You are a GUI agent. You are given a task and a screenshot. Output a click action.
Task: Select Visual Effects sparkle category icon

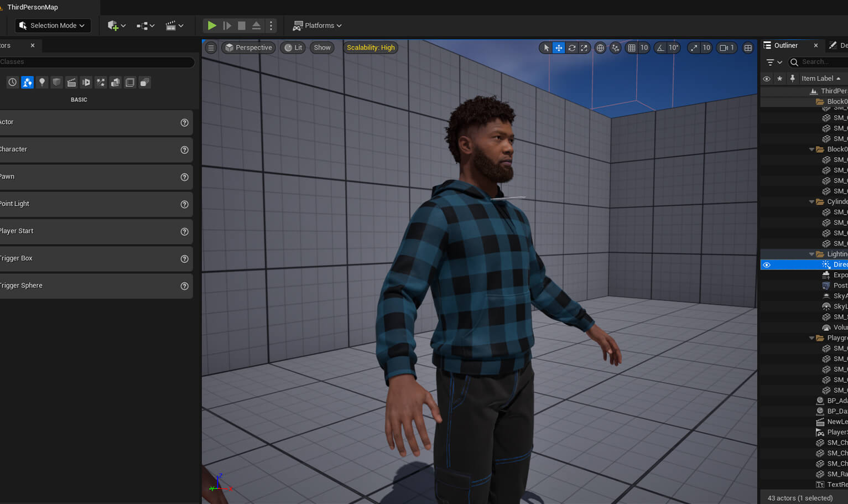[x=101, y=82]
